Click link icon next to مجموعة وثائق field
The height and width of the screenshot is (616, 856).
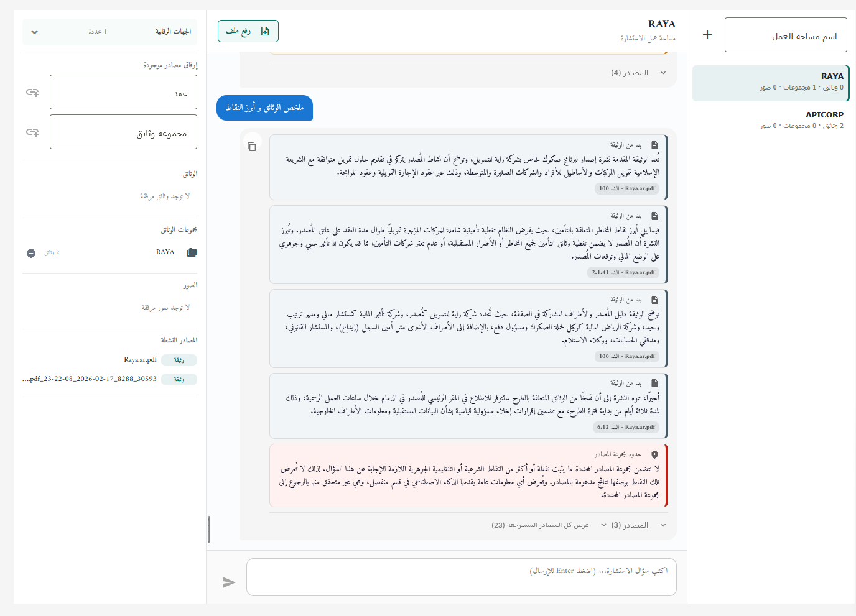click(x=32, y=132)
